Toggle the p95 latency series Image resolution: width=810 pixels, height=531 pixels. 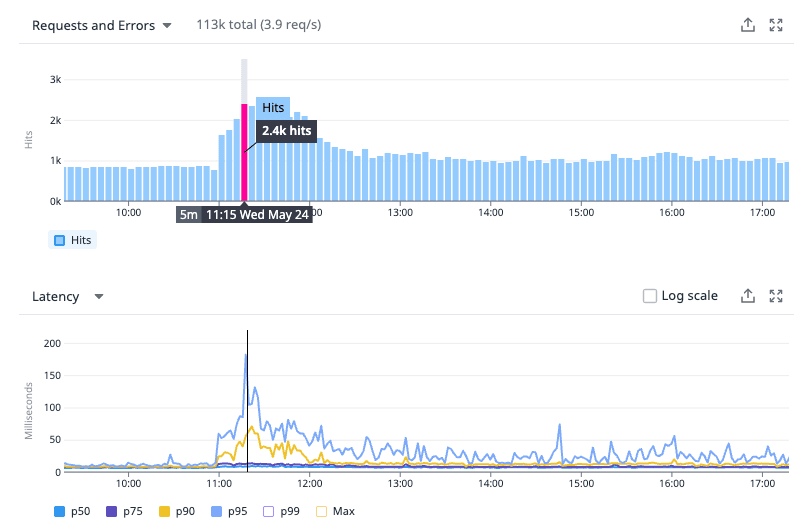(x=229, y=511)
